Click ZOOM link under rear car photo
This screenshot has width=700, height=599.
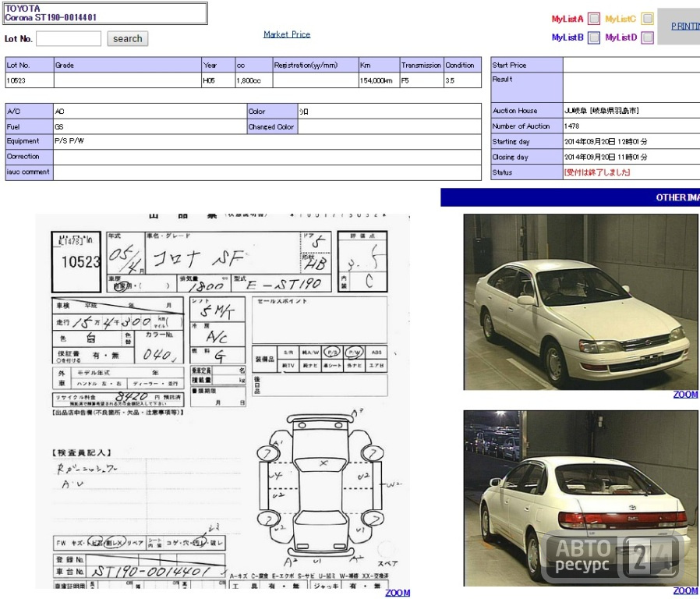tap(685, 591)
